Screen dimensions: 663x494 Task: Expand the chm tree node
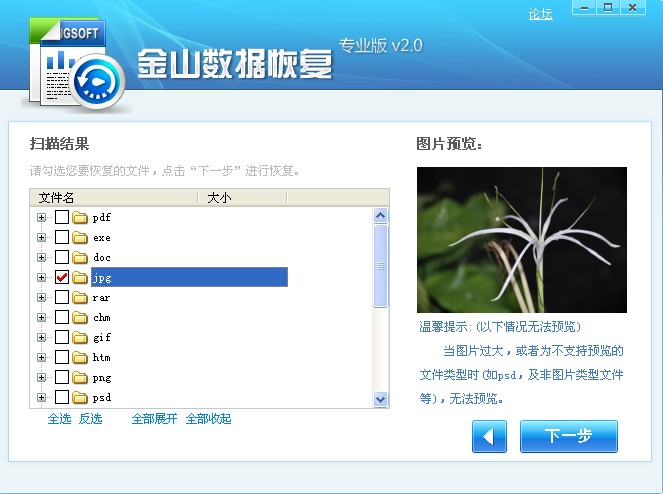[41, 318]
